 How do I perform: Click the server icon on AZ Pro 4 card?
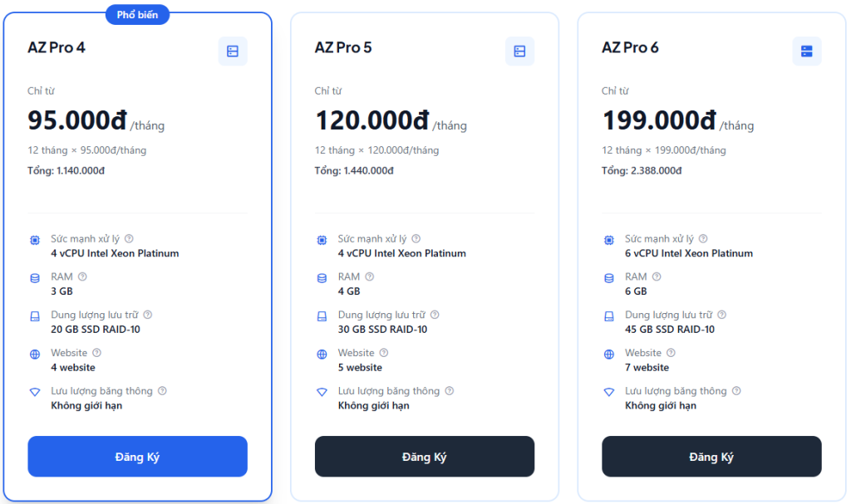click(233, 51)
